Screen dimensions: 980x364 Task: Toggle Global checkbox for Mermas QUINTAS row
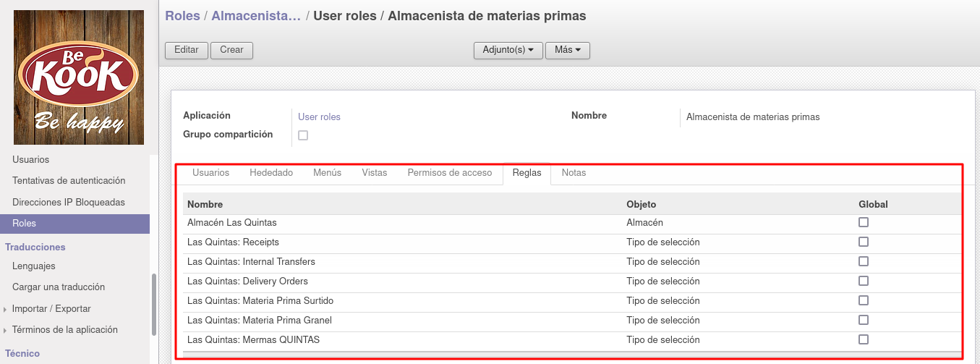pos(864,339)
